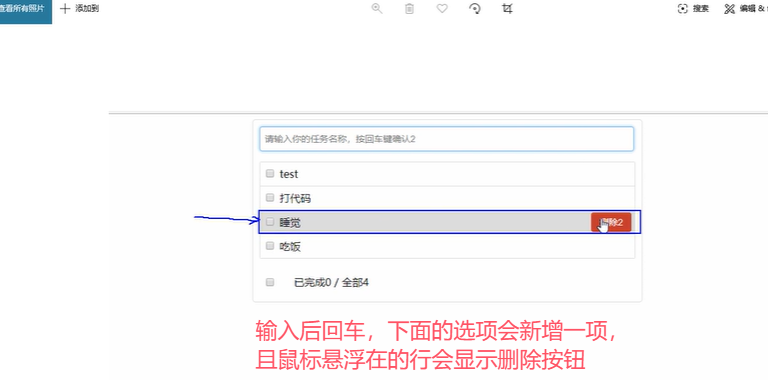Select the test task label
This screenshot has height=380, width=768.
pos(288,174)
